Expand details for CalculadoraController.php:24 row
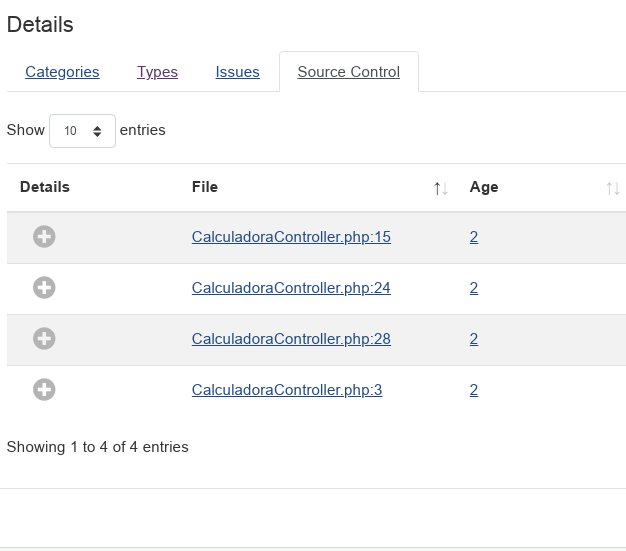Screen dimensions: 626x551 44,288
